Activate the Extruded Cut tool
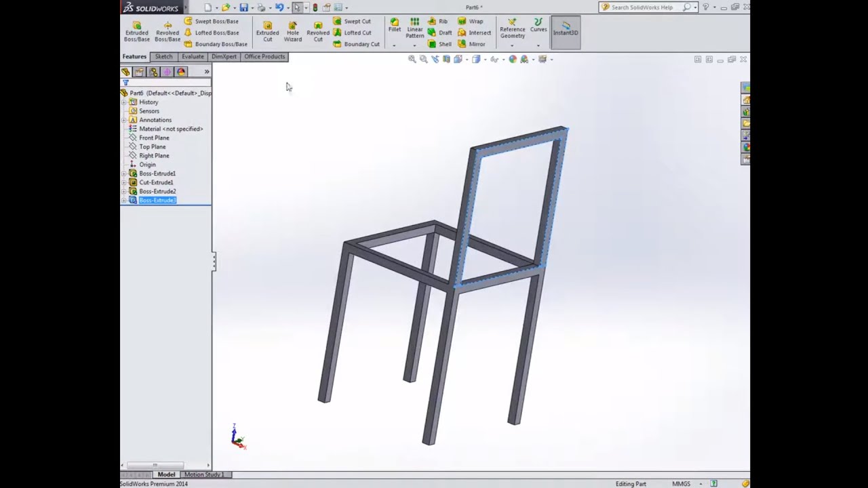The height and width of the screenshot is (488, 868). (267, 32)
